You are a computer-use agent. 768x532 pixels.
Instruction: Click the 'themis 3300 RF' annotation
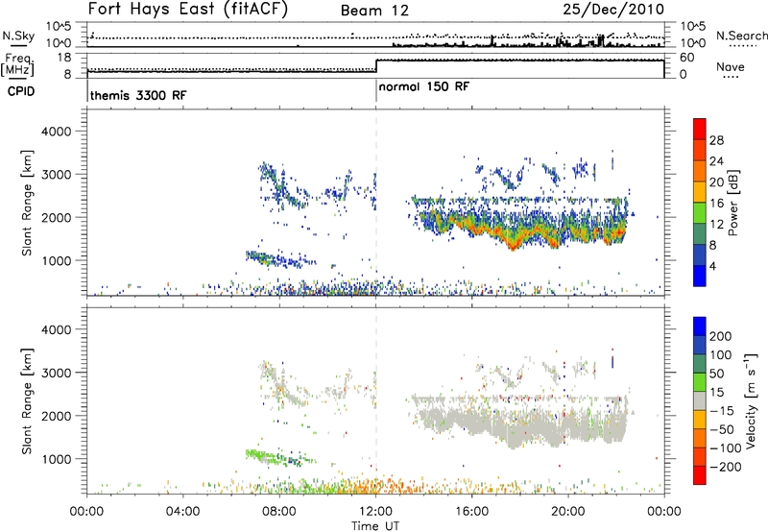[138, 95]
